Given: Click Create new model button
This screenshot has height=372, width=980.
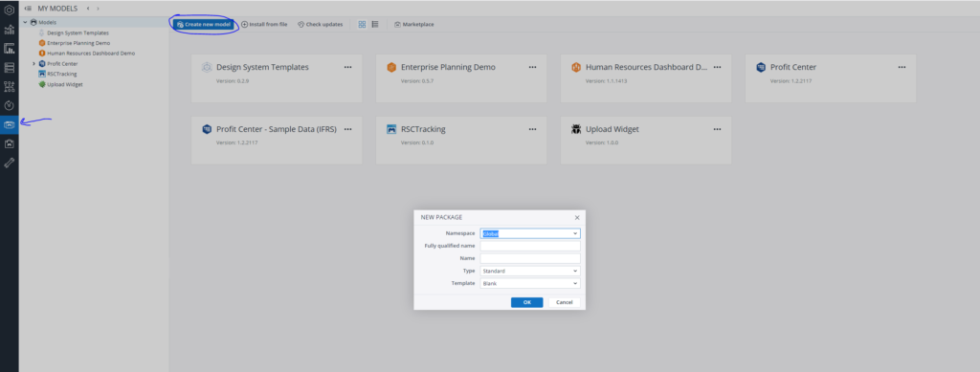Looking at the screenshot, I should (205, 24).
